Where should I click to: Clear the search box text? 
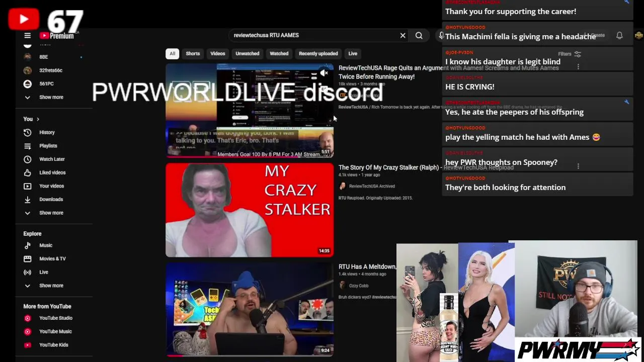click(403, 35)
